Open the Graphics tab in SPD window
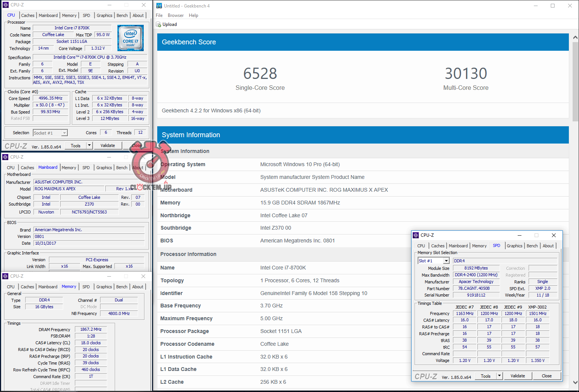Image resolution: width=579 pixels, height=392 pixels. [514, 246]
